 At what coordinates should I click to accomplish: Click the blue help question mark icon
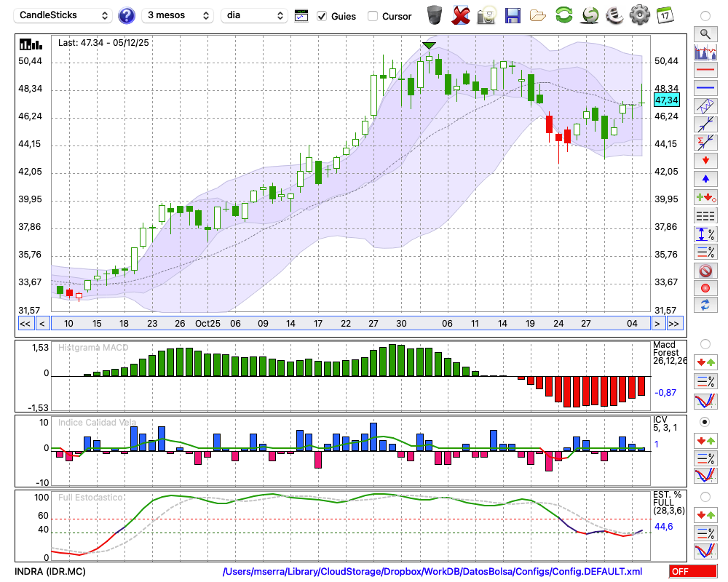coord(127,15)
